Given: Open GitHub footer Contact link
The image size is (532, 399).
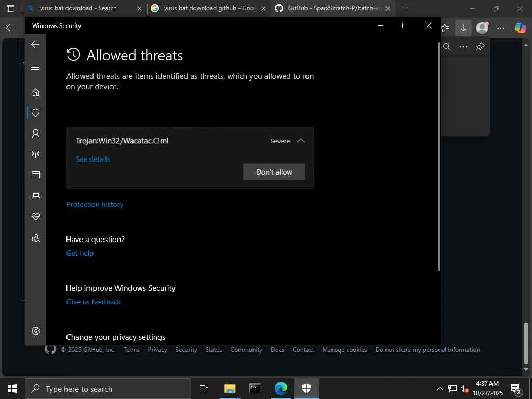Looking at the screenshot, I should pyautogui.click(x=303, y=350).
